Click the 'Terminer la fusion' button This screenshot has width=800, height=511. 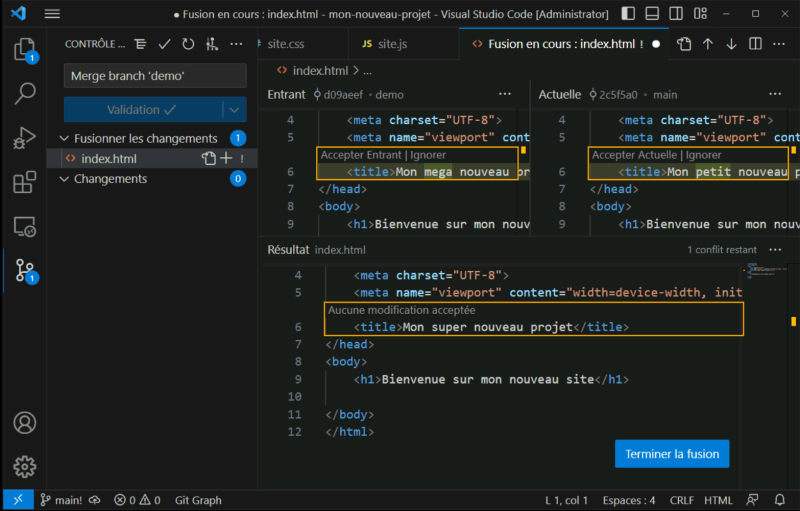click(672, 454)
